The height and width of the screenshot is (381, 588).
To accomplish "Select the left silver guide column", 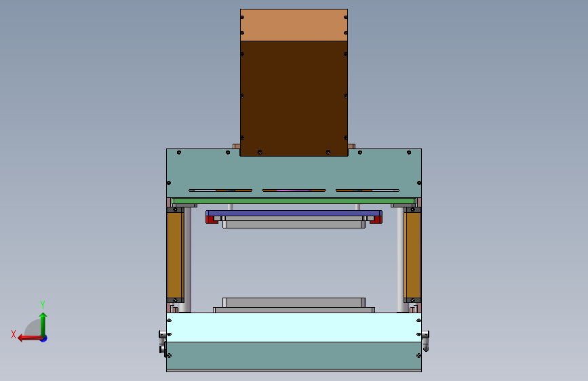I will pos(187,260).
